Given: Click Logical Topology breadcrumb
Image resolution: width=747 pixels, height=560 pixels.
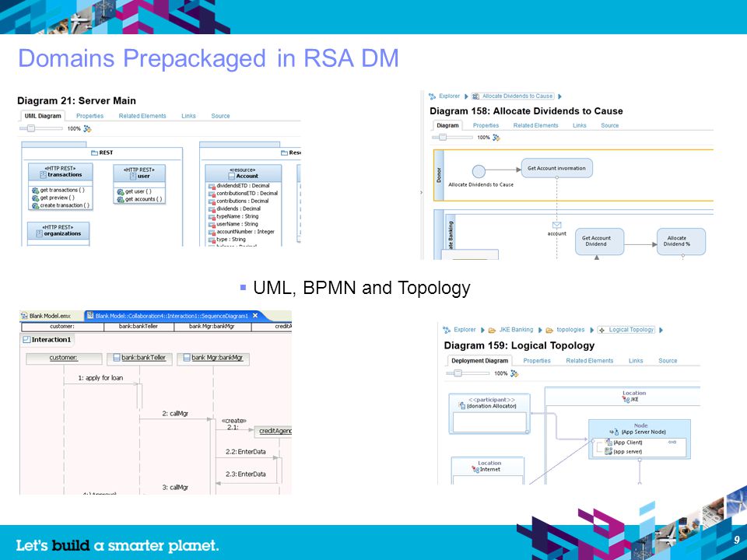Looking at the screenshot, I should pos(626,330).
